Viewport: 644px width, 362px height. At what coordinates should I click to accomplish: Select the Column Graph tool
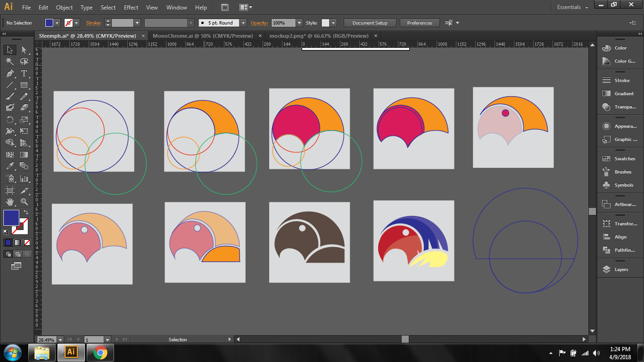(24, 179)
